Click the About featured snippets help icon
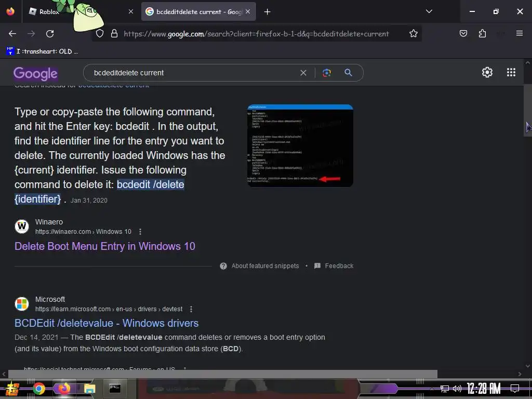Viewport: 532px width, 399px height. pyautogui.click(x=223, y=266)
